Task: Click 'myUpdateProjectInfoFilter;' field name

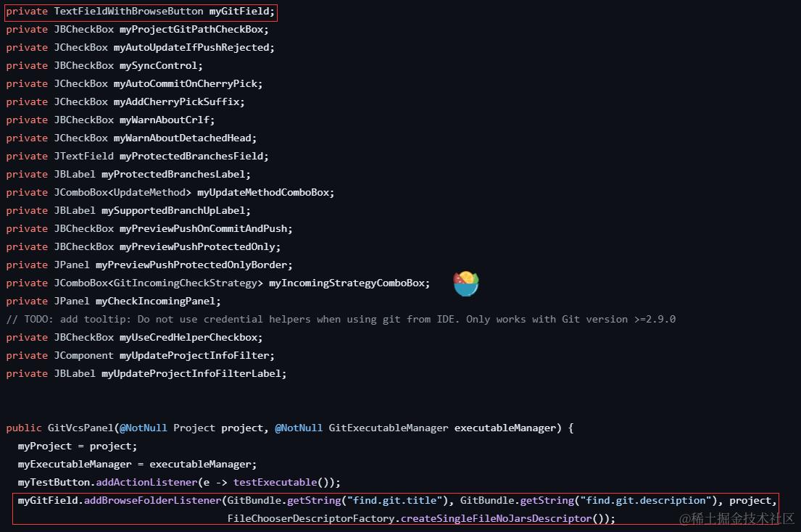Action: [196, 356]
